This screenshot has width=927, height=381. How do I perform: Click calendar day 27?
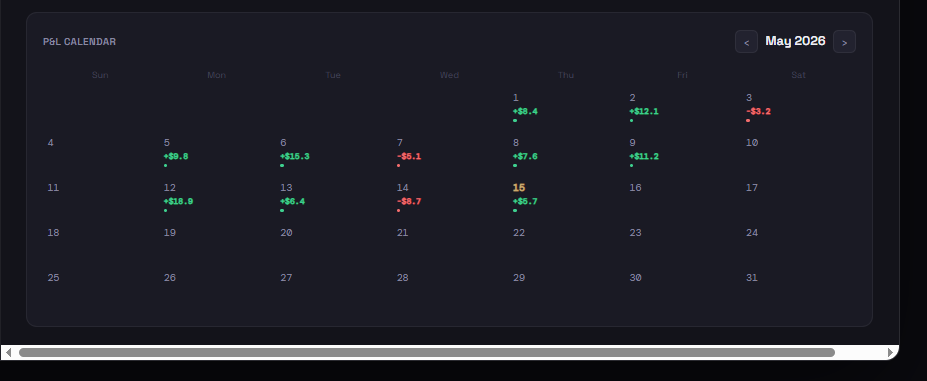[333, 289]
